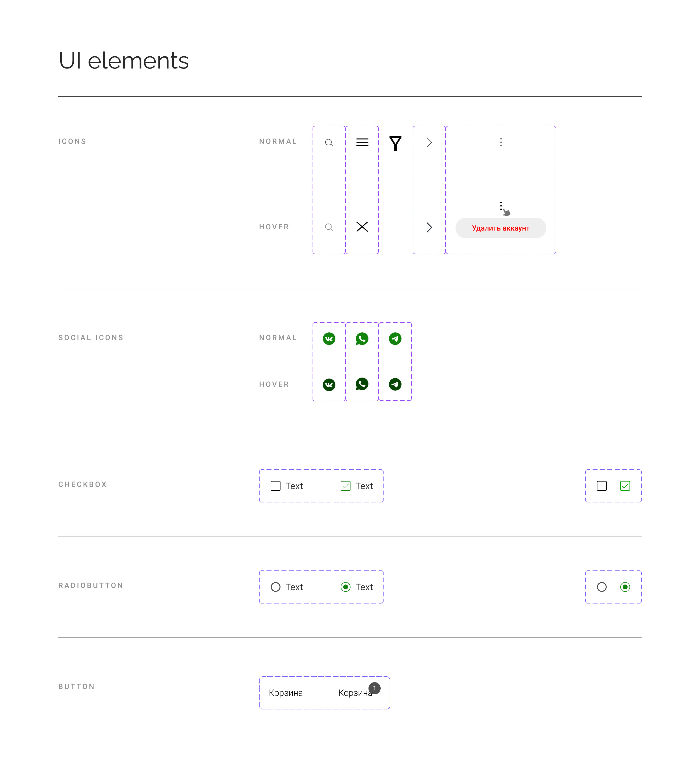Screen dimensions: 700x758
Task: Click the light green VK icon in the normal row
Action: 329,338
